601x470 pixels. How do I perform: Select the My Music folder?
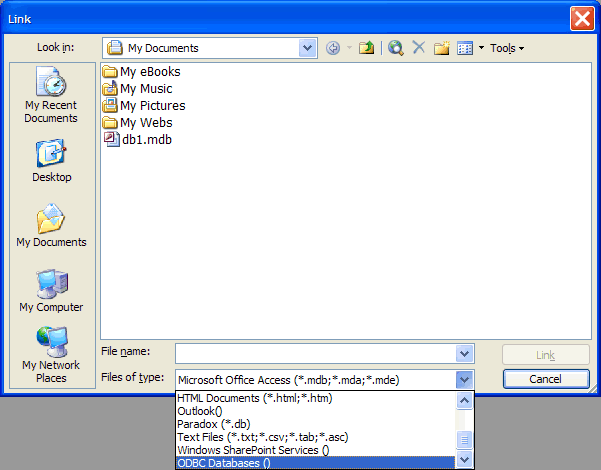tap(137, 89)
